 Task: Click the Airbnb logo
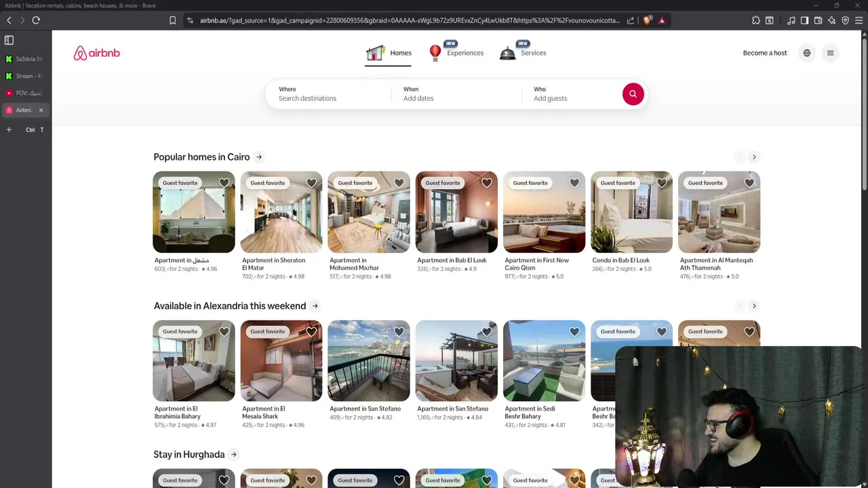[96, 53]
